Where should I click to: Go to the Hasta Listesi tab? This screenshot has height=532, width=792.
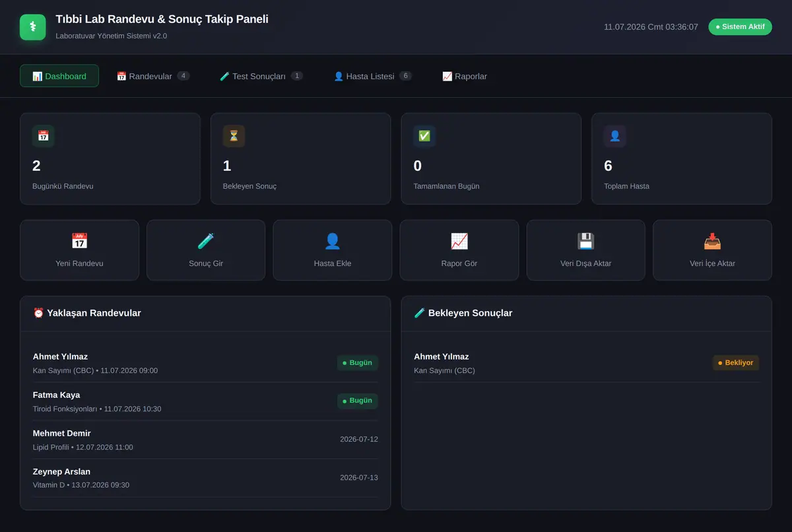373,76
